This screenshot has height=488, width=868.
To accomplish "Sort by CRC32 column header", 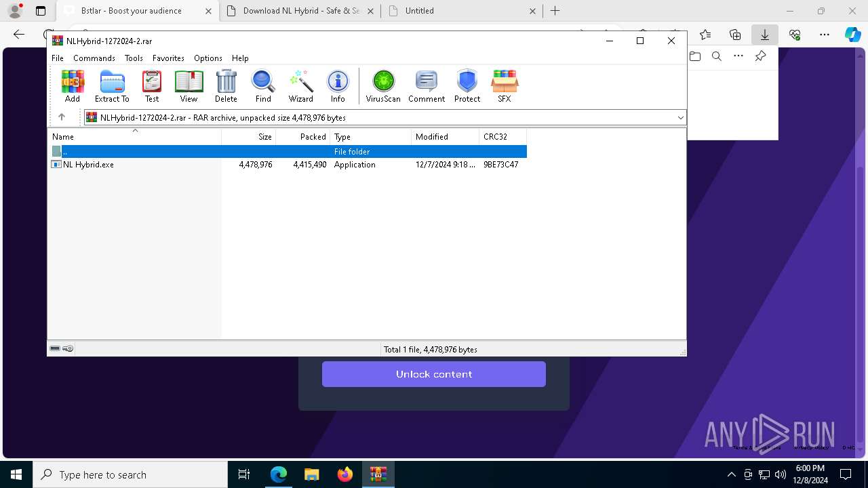I will coord(503,137).
